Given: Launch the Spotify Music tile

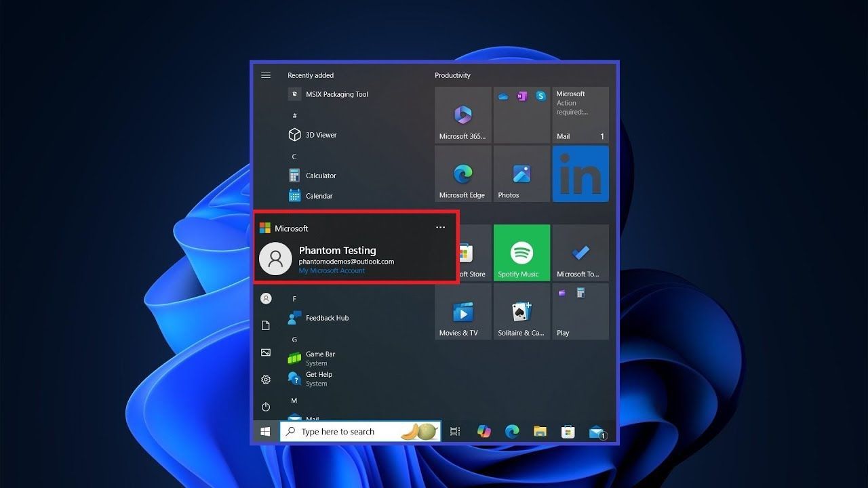Looking at the screenshot, I should click(x=521, y=253).
